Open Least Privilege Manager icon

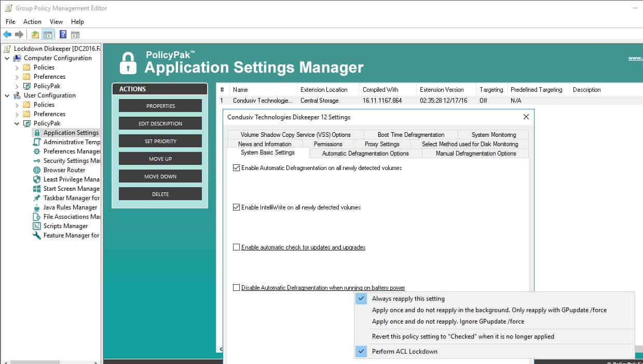(37, 179)
